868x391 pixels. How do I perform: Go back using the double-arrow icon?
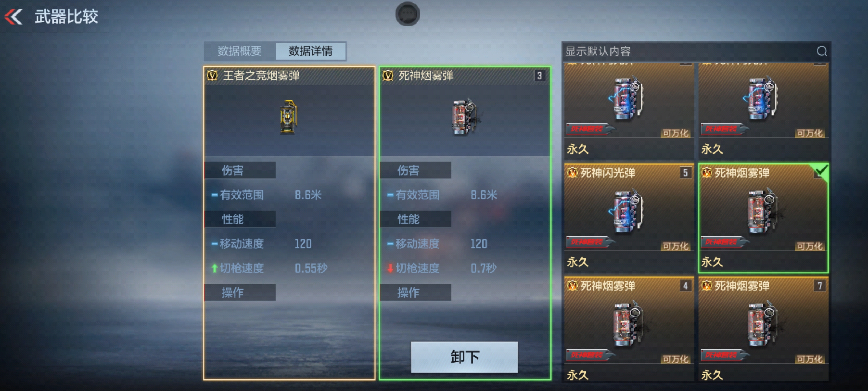coord(14,17)
